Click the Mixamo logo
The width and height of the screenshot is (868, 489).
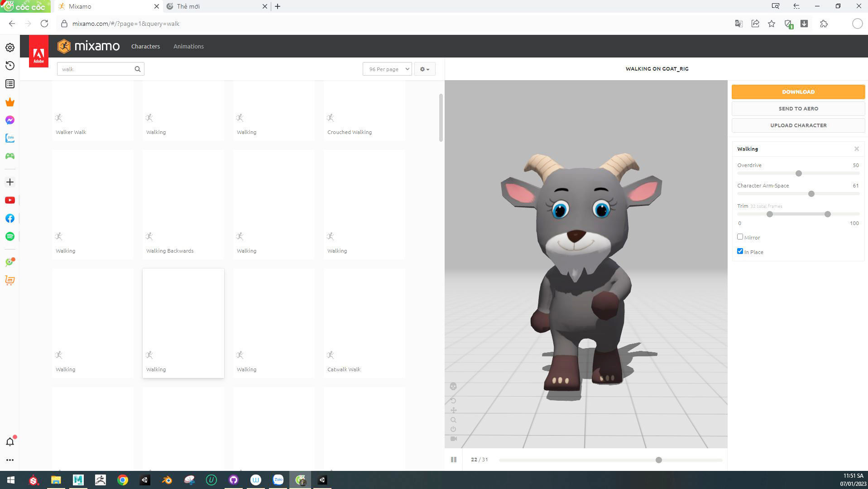click(89, 46)
